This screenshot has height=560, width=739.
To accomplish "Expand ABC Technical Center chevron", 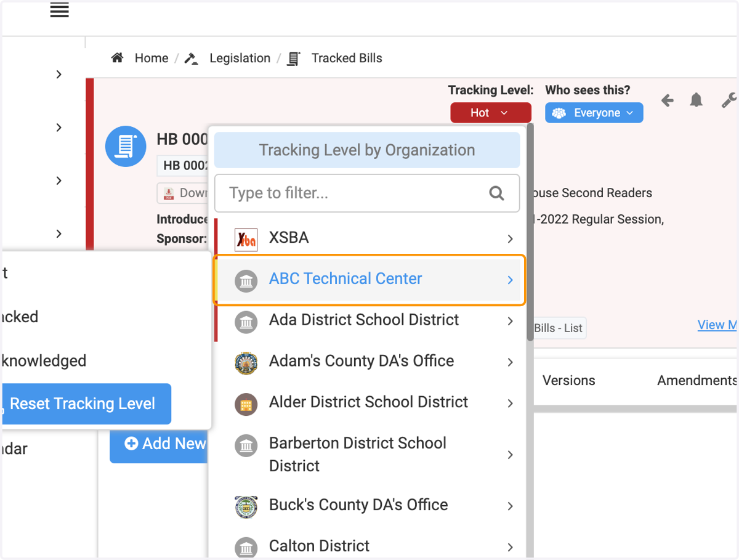I will pos(510,280).
